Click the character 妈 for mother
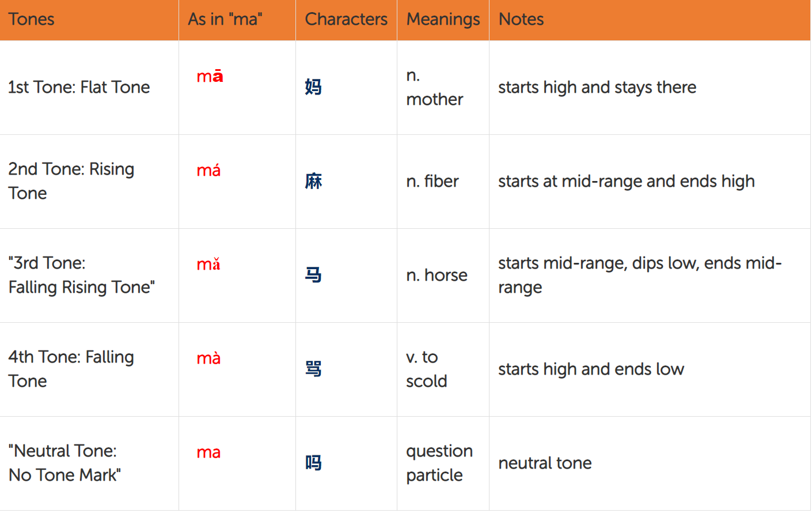812x513 pixels. click(x=312, y=87)
